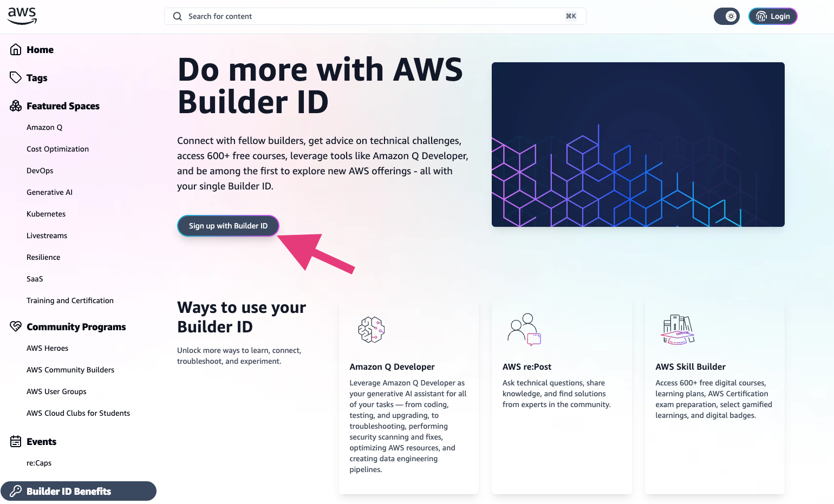834x504 pixels.
Task: Click Sign up with Builder ID
Action: [228, 226]
